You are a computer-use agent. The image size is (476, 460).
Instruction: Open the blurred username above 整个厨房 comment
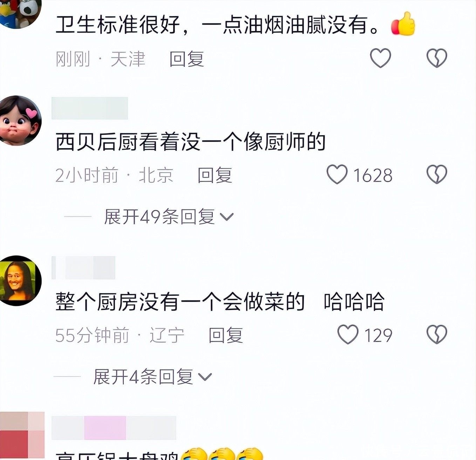84,268
